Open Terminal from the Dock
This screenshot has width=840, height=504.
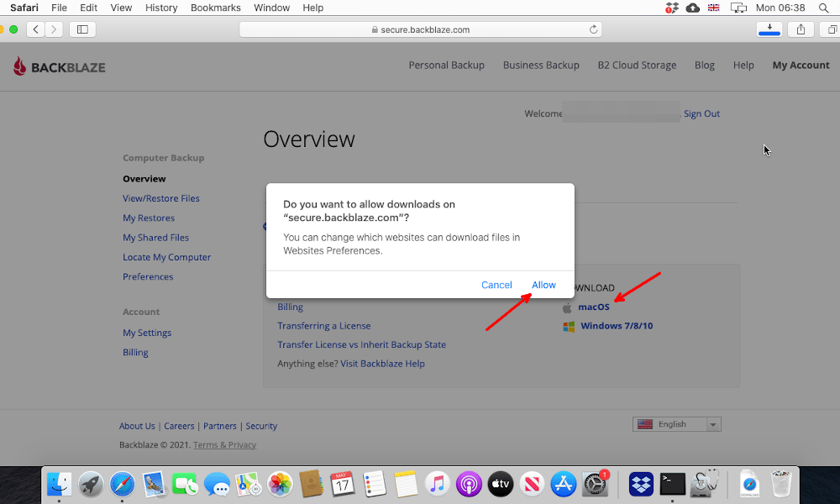point(672,484)
